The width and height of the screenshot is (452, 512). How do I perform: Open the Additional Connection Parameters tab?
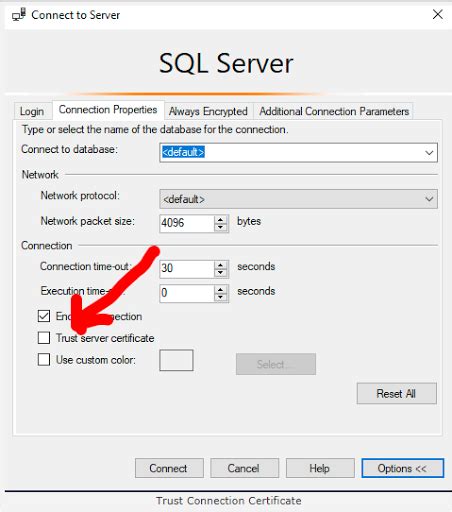pos(334,111)
